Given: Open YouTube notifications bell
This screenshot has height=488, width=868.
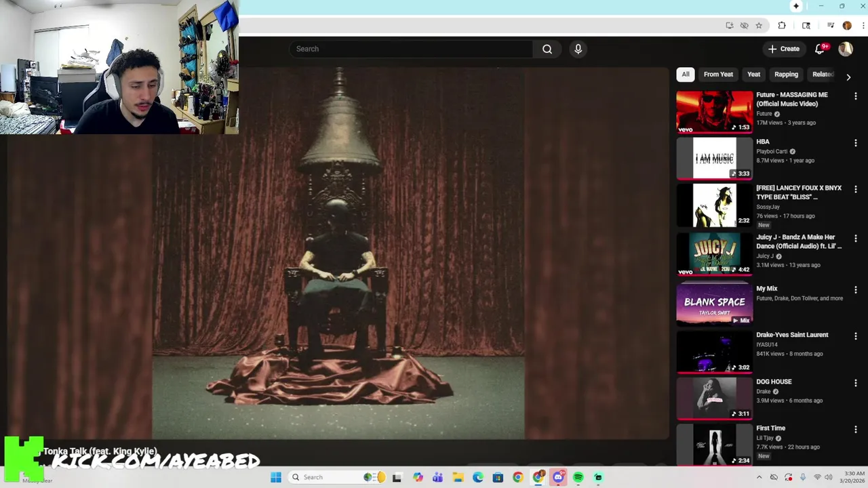Looking at the screenshot, I should tap(819, 49).
